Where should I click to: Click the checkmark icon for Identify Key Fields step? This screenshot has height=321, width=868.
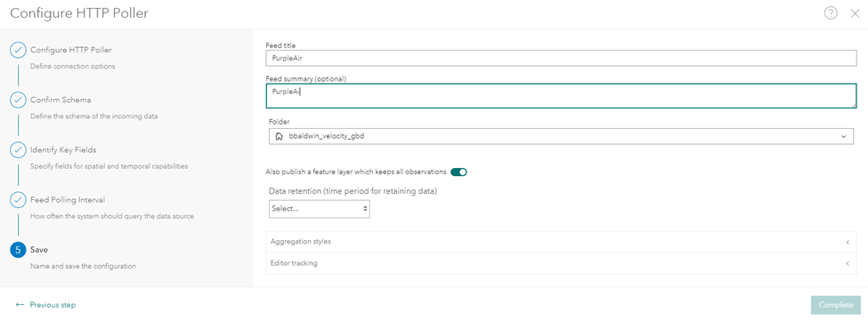point(19,149)
